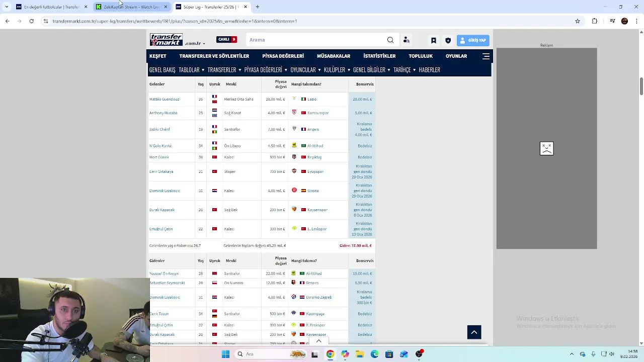Click the 28.00 mil. € bonservis value
The height and width of the screenshot is (362, 644).
point(362,100)
